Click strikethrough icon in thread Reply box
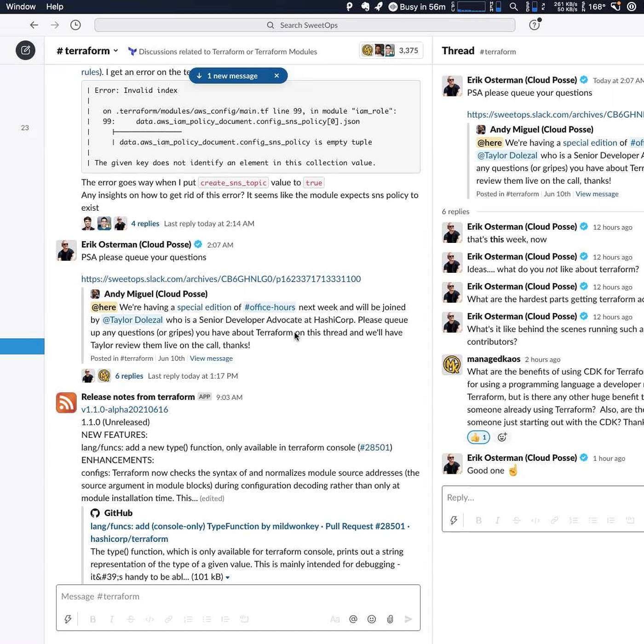 (x=517, y=520)
